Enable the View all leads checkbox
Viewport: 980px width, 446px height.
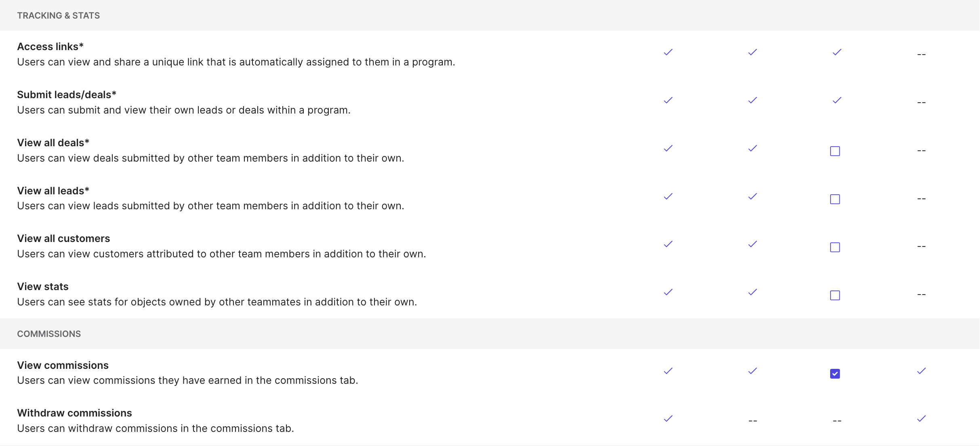coord(835,199)
